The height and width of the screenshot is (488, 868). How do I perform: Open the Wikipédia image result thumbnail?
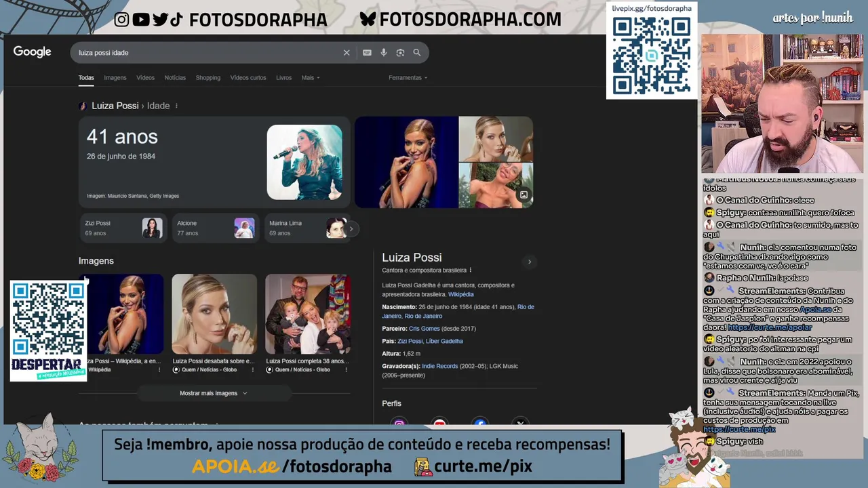coord(125,314)
